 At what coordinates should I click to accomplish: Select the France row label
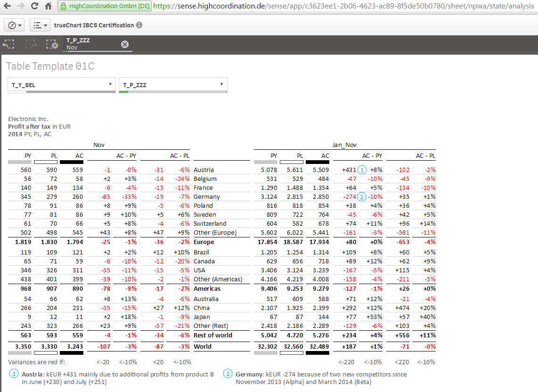(x=203, y=188)
